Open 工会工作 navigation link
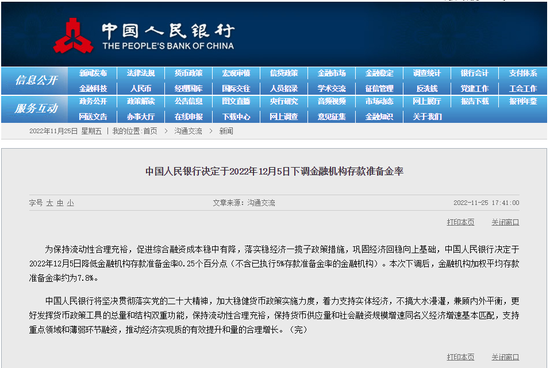The width and height of the screenshot is (550, 368). pyautogui.click(x=523, y=88)
